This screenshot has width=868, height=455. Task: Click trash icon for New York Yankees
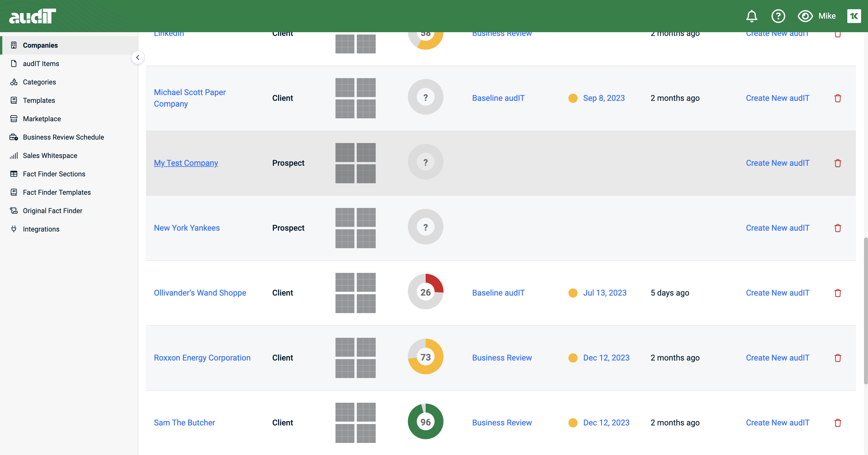(x=838, y=228)
